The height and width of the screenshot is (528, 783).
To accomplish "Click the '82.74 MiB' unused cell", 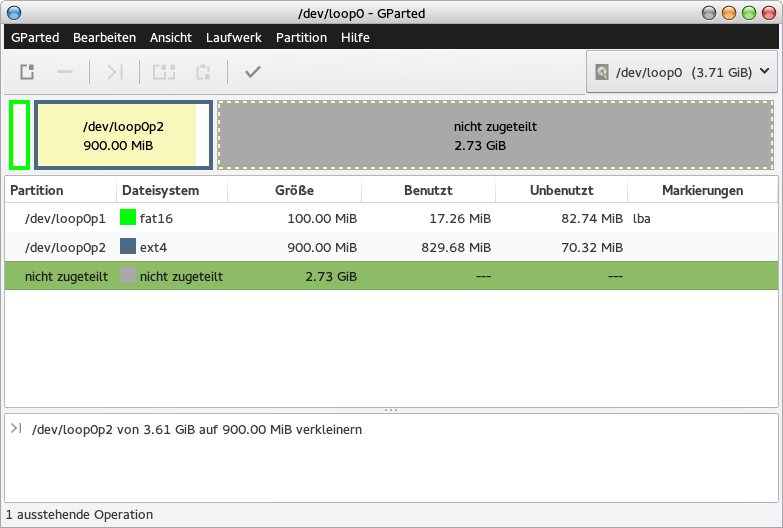I will 592,218.
